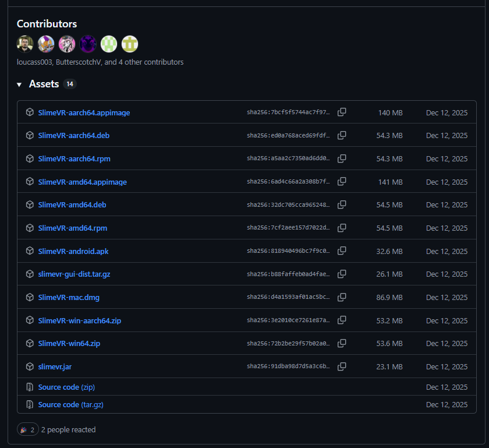Download SlimeVR-win-aarch64.zip
Image resolution: width=489 pixels, height=448 pixels.
tap(79, 320)
